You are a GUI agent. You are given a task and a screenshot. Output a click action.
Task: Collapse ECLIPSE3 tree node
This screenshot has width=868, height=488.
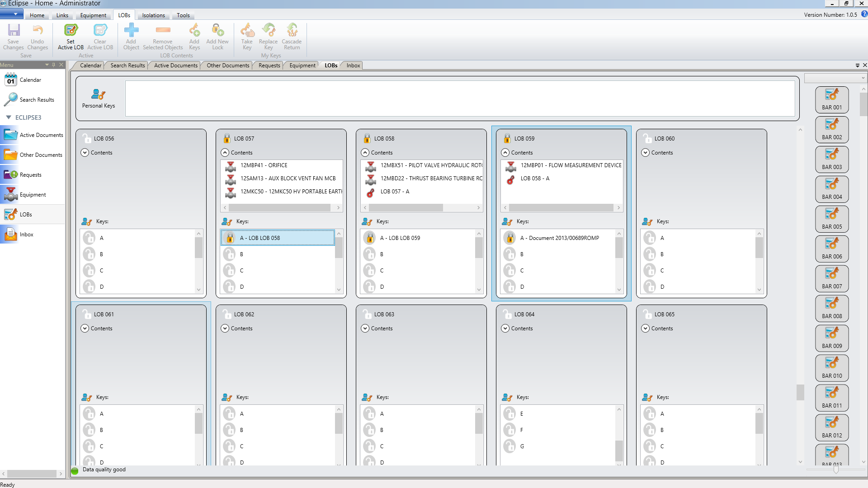tap(9, 117)
